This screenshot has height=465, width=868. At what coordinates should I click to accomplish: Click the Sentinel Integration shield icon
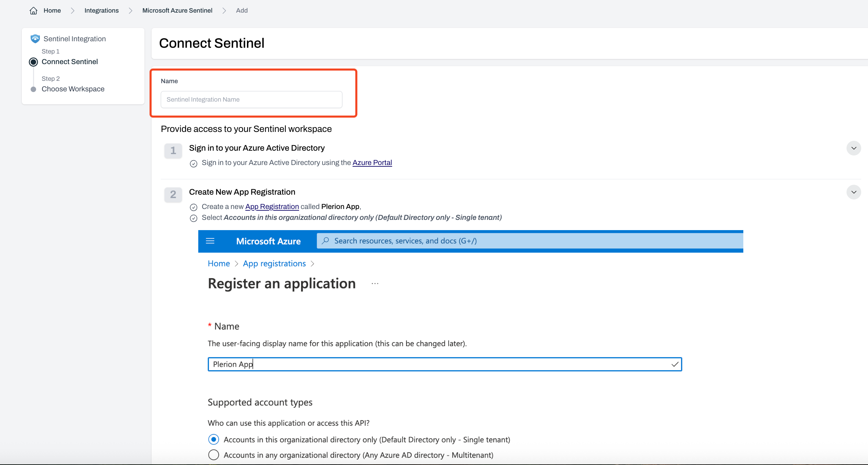[35, 39]
